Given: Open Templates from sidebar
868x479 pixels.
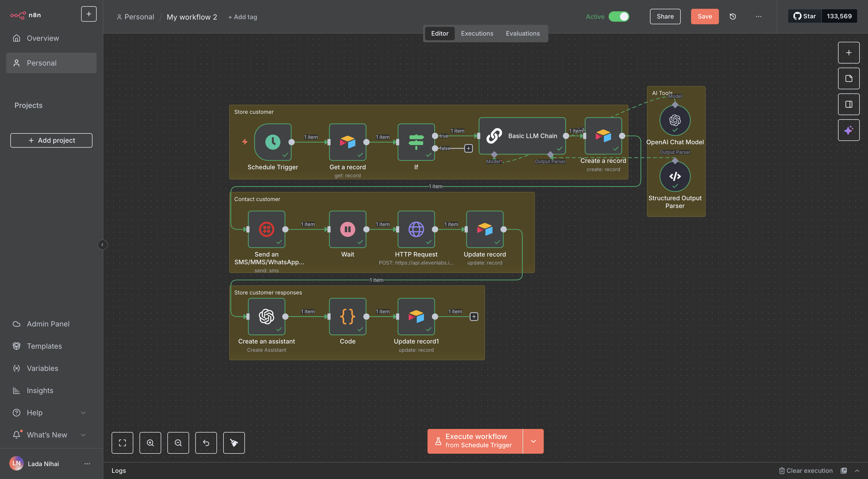Looking at the screenshot, I should tap(51, 346).
